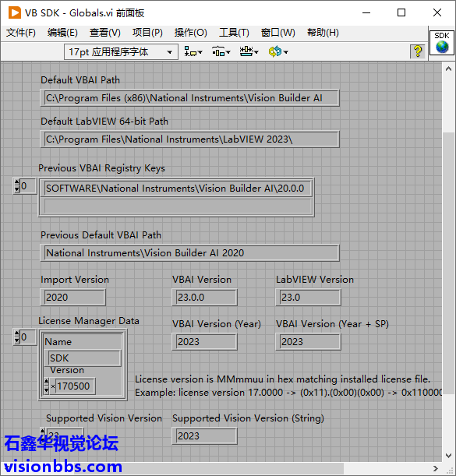
Task: Click the Import Version field showing 2020
Action: 73,297
